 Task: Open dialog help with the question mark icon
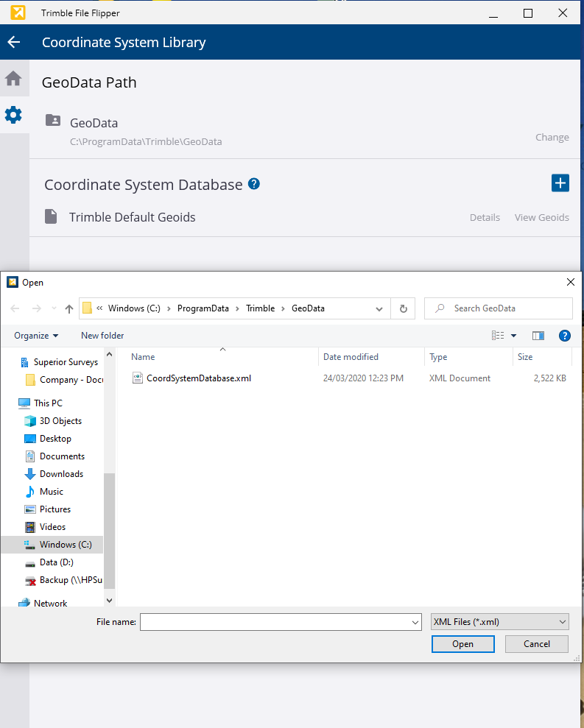[x=564, y=336]
